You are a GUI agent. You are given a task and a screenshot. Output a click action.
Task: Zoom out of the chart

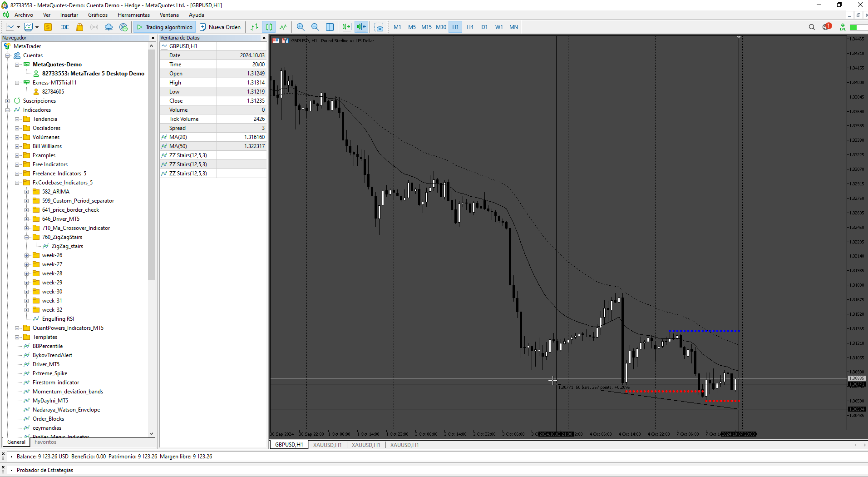pyautogui.click(x=315, y=27)
